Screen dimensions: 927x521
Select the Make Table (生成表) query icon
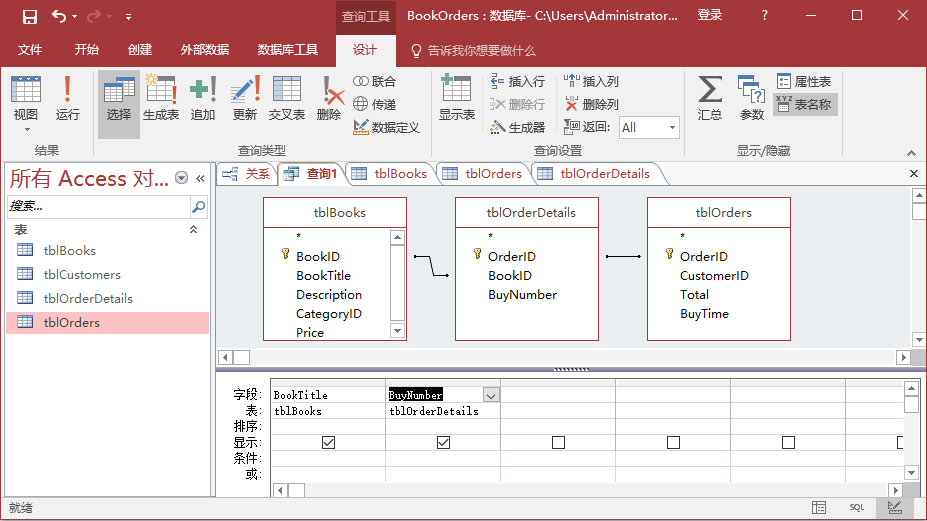[x=161, y=98]
